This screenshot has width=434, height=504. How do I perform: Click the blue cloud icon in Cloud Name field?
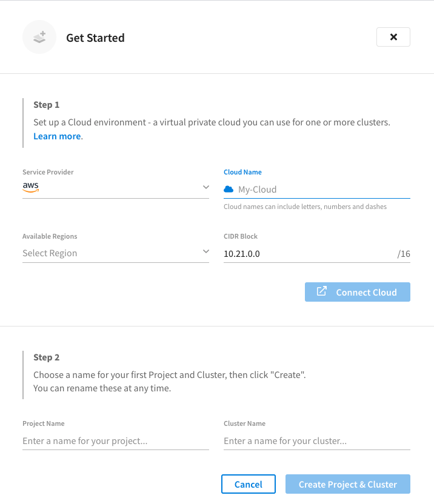(229, 189)
